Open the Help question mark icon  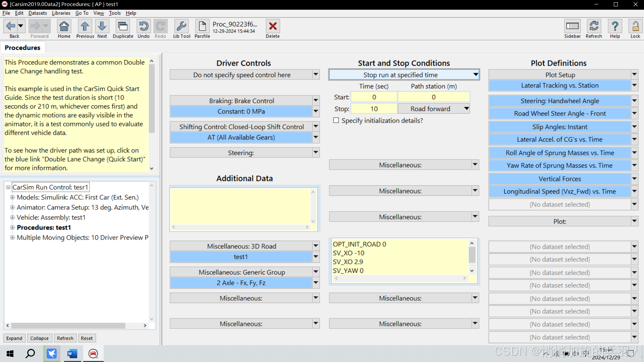click(x=615, y=26)
